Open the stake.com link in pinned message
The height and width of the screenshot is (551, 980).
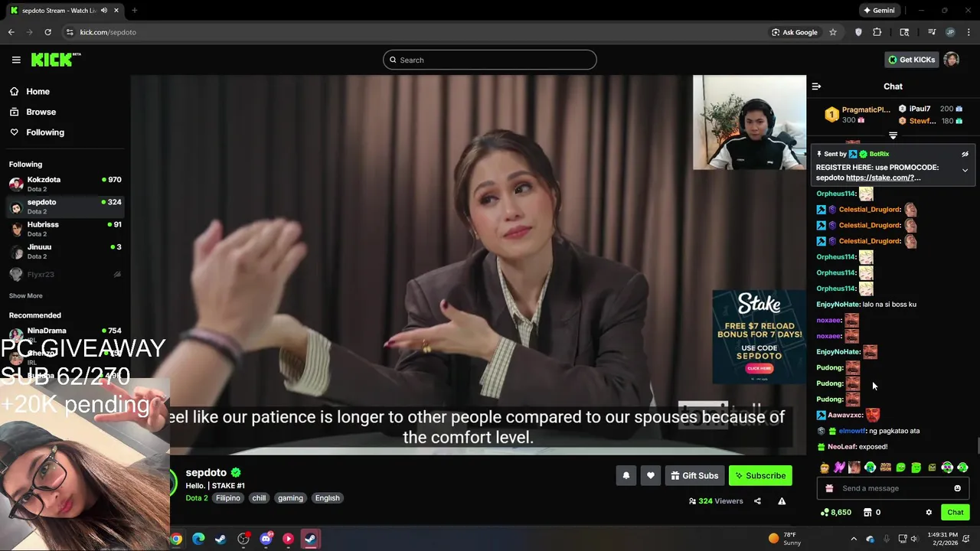click(884, 178)
